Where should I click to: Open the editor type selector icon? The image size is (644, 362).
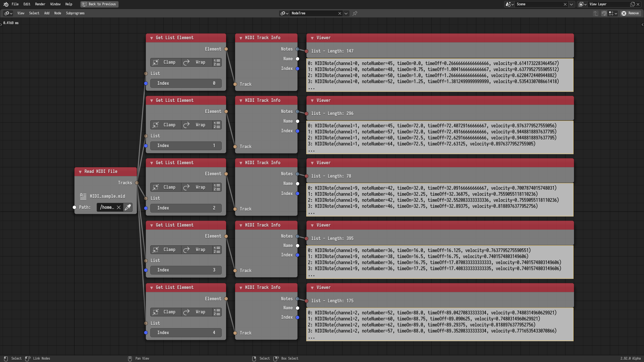(8, 13)
